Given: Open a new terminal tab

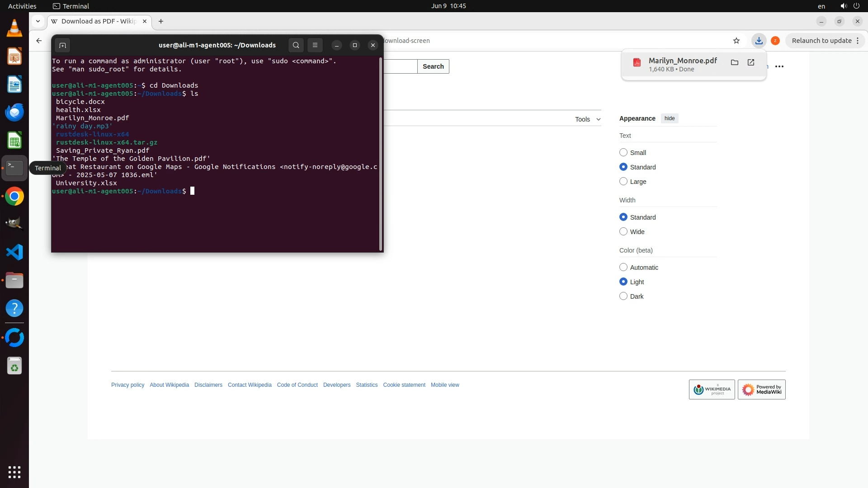Looking at the screenshot, I should pos(62,45).
